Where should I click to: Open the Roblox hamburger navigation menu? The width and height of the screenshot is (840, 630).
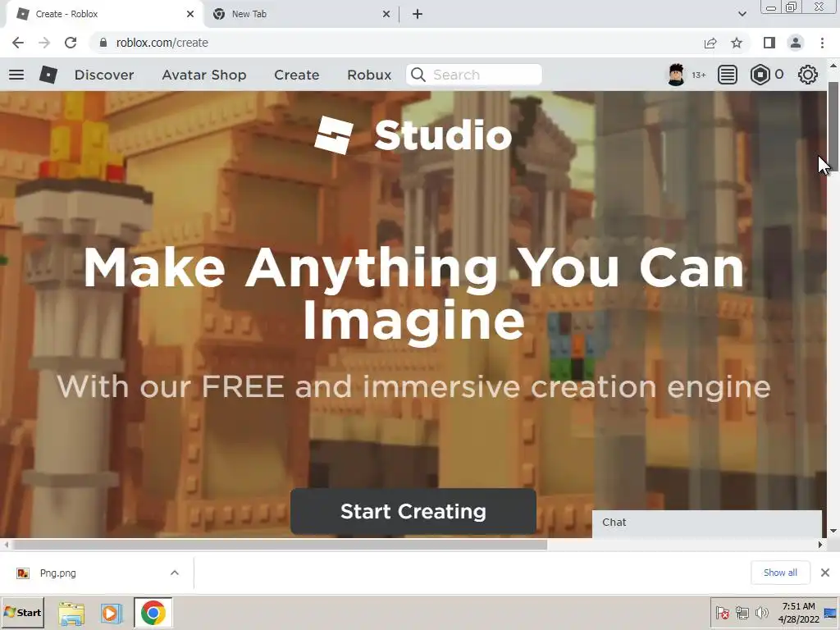(x=16, y=75)
